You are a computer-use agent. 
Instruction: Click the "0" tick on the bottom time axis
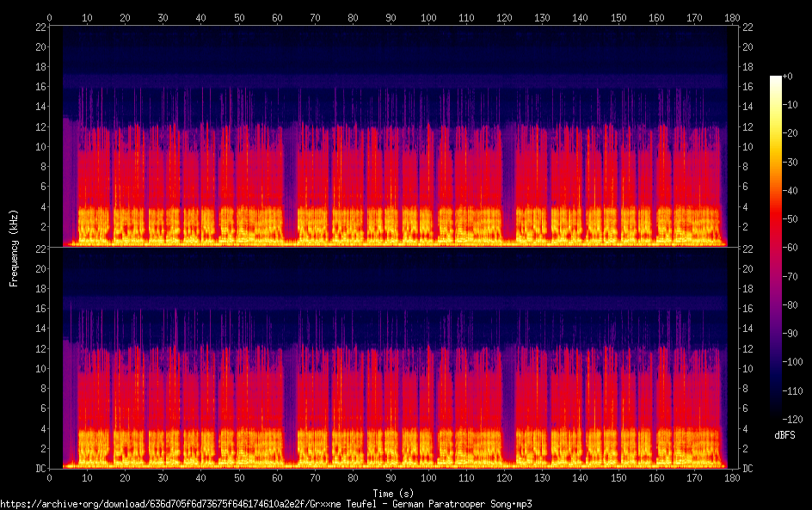tap(50, 478)
